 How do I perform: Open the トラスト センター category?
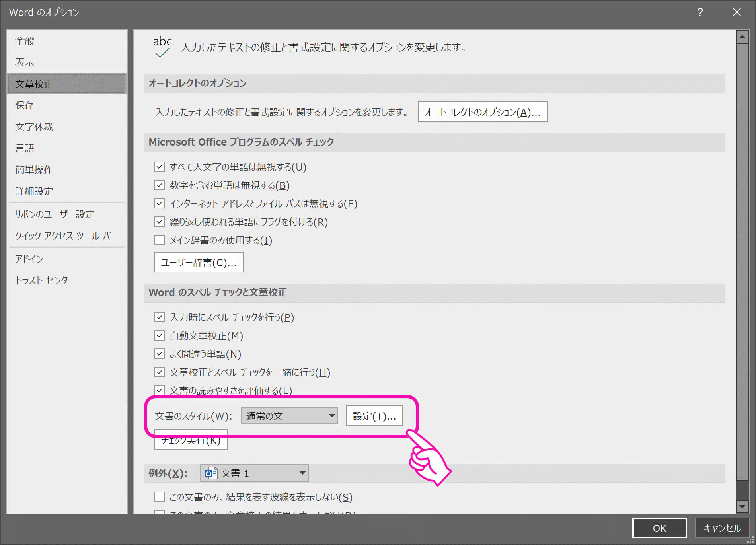coord(66,280)
